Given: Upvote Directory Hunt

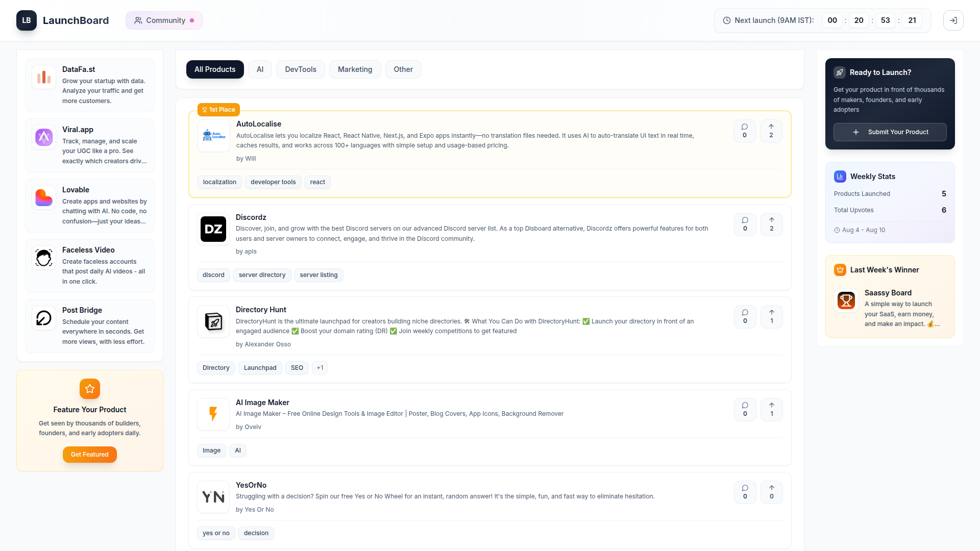Looking at the screenshot, I should 771,316.
